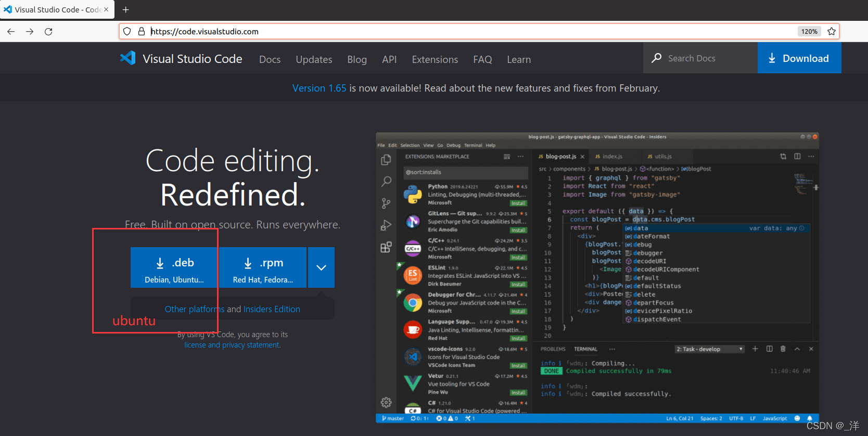Click the notification bell in status bar
This screenshot has height=436, width=868.
809,418
